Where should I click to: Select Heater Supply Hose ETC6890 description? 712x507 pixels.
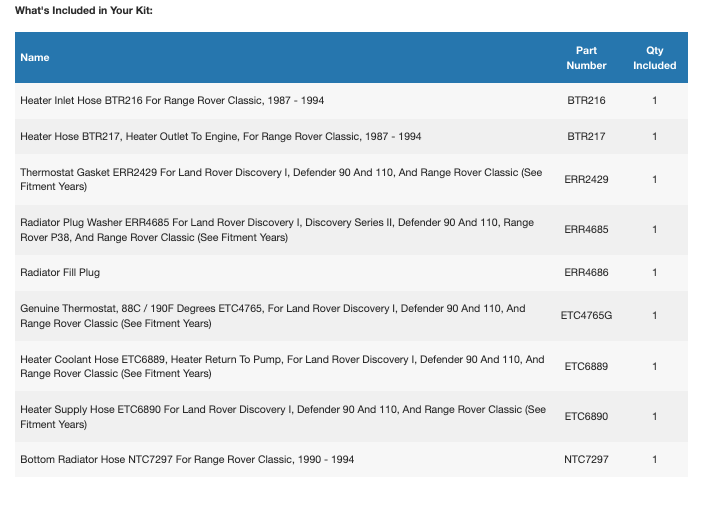pyautogui.click(x=283, y=417)
